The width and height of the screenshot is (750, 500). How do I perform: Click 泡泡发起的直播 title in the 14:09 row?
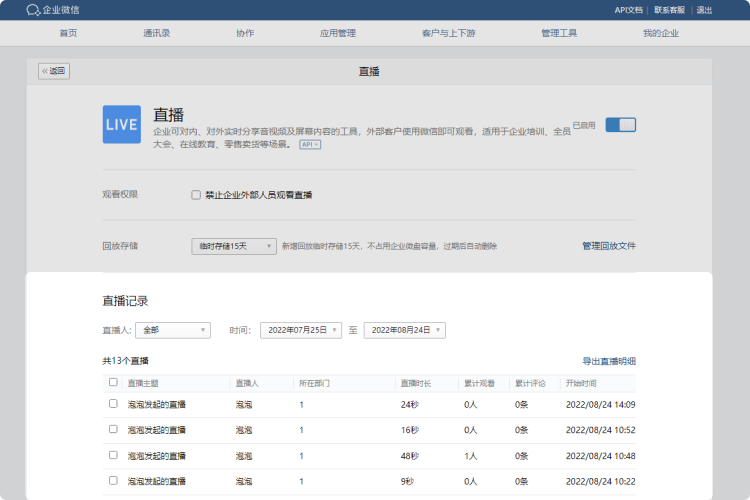click(x=156, y=405)
